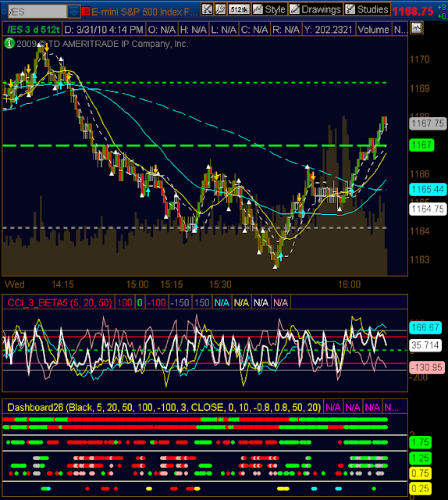This screenshot has height=500, width=448.
Task: Click the R: N/A header cell
Action: coord(286,30)
